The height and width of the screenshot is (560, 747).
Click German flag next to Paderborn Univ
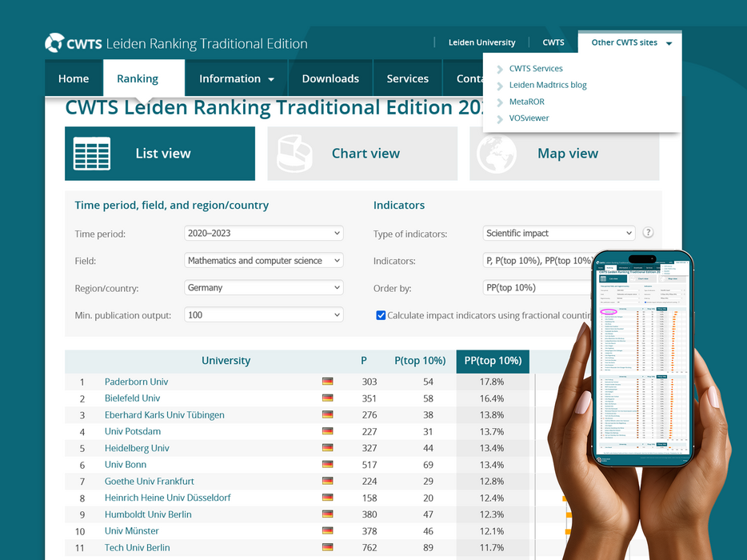click(327, 382)
